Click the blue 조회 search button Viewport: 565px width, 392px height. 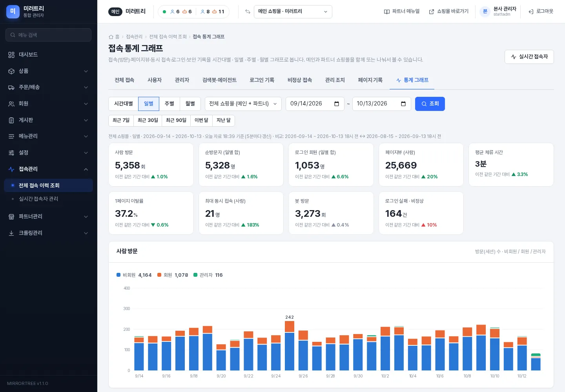430,104
